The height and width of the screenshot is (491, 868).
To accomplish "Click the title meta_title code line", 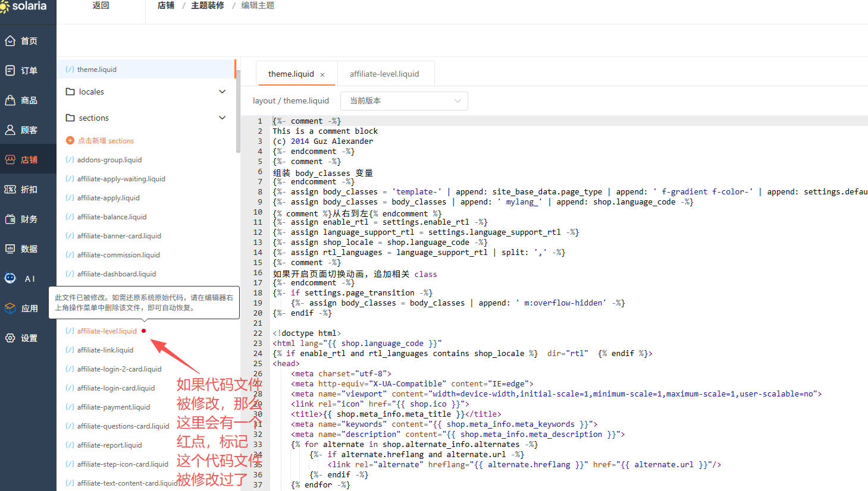I will coord(396,414).
